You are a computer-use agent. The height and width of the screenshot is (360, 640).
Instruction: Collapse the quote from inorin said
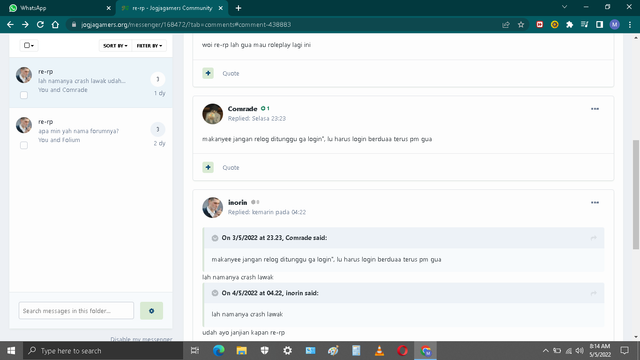(x=215, y=293)
